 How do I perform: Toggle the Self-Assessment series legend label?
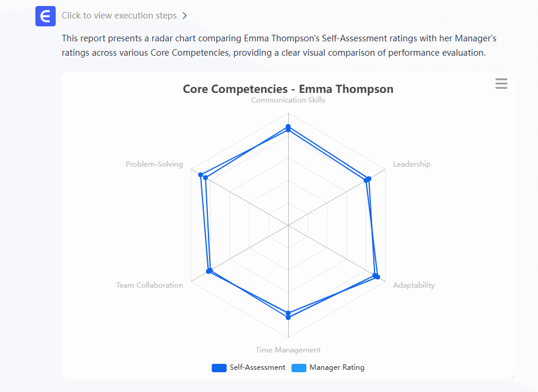pos(257,367)
